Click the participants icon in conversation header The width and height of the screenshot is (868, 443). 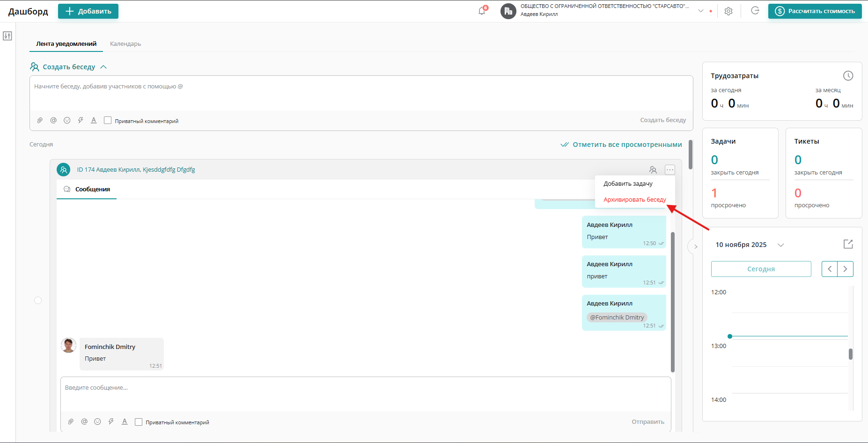click(653, 170)
